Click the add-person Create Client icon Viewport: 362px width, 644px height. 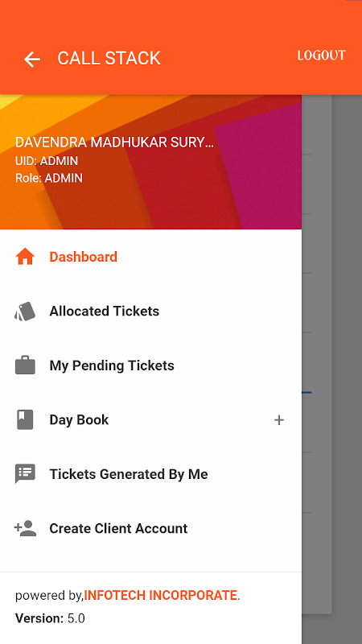coord(25,528)
